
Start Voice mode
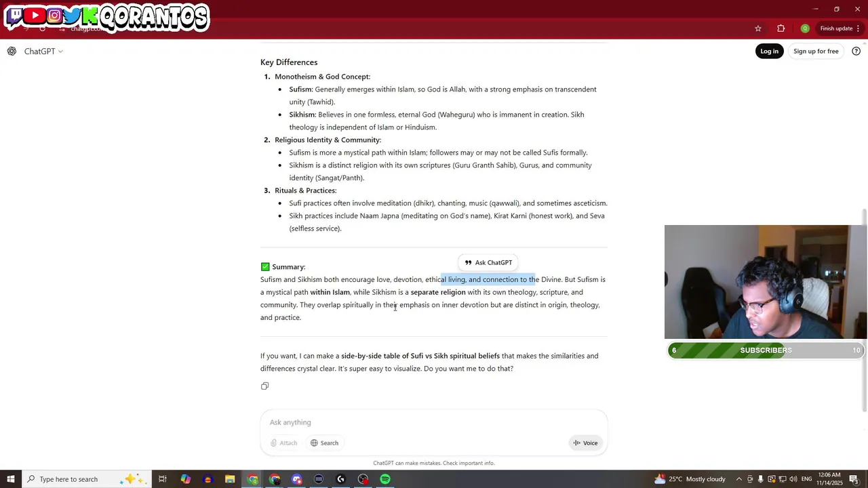tap(585, 443)
